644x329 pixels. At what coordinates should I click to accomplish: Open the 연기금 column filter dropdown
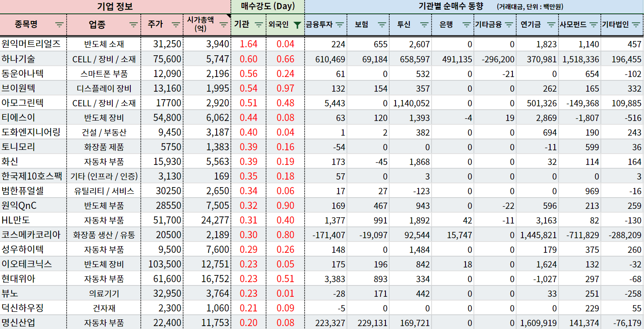[551, 25]
